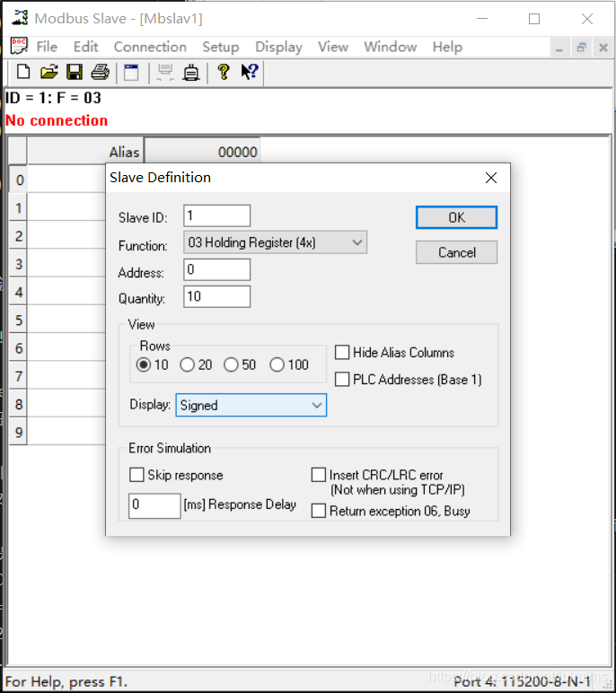Open the Display menu
The width and height of the screenshot is (616, 693).
278,47
